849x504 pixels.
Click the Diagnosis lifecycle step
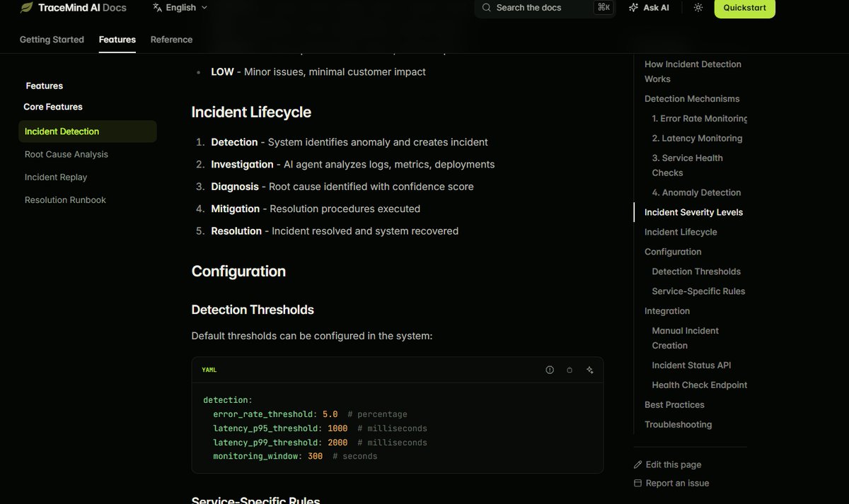click(x=342, y=187)
